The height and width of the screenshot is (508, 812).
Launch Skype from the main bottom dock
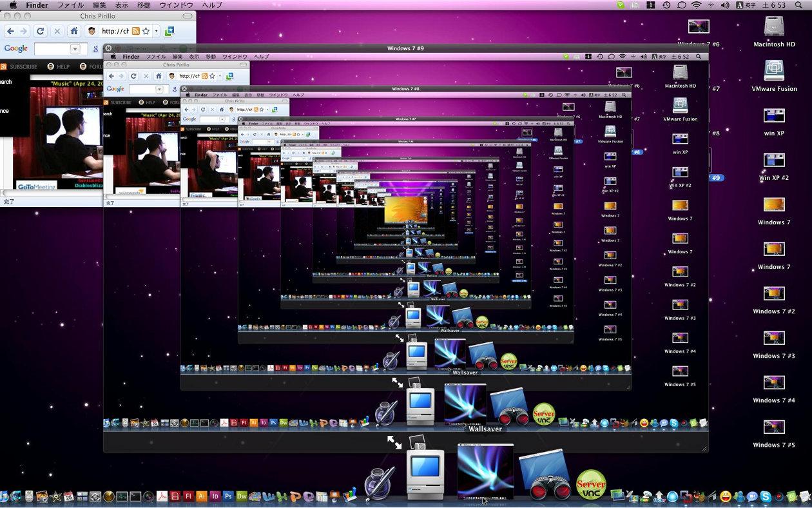pyautogui.click(x=766, y=496)
